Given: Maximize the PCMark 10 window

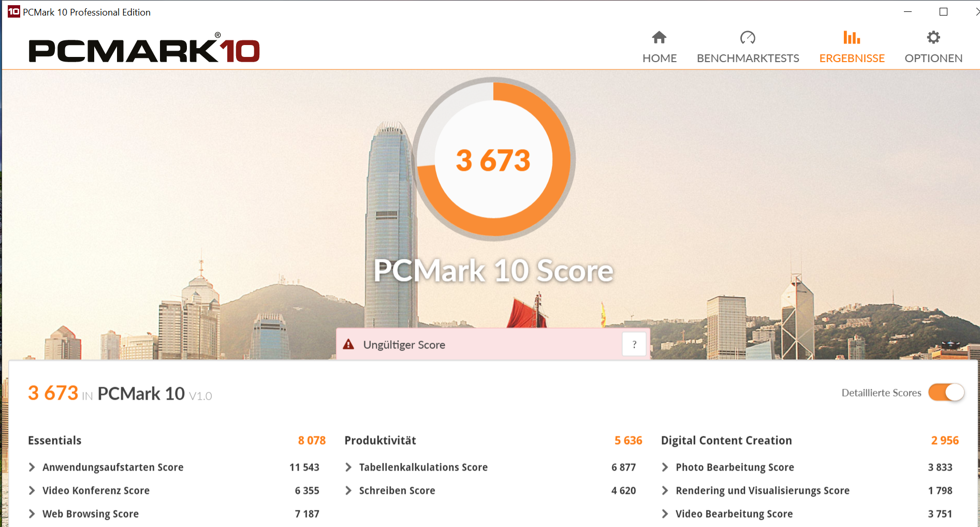Looking at the screenshot, I should [943, 12].
